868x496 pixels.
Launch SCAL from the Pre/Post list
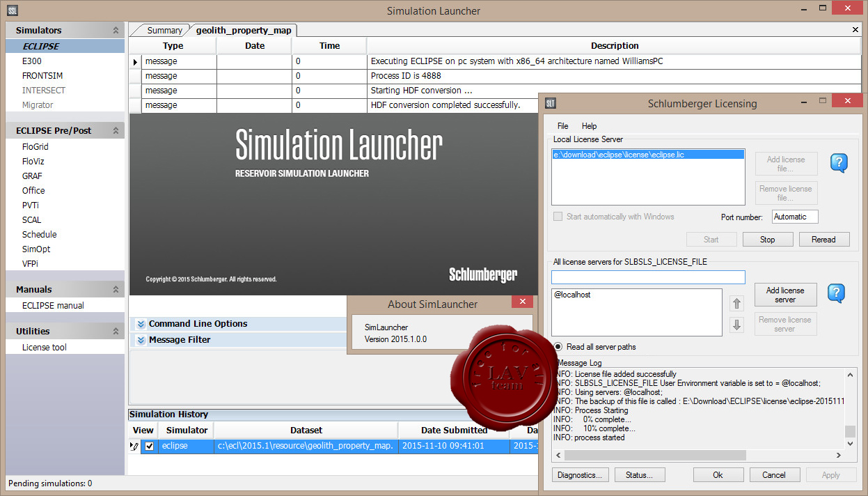32,220
